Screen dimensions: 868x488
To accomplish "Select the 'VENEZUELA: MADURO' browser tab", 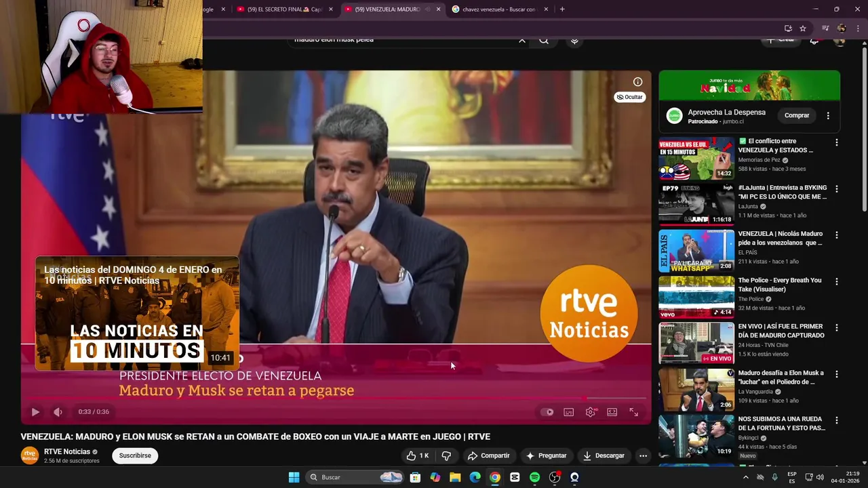I will coord(387,9).
